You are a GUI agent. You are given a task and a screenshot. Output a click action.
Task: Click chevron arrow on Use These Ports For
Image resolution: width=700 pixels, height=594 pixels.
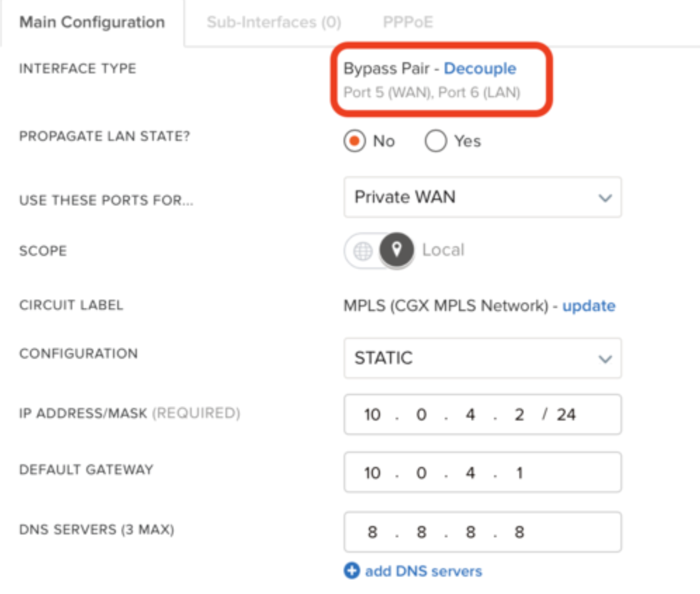click(x=605, y=198)
